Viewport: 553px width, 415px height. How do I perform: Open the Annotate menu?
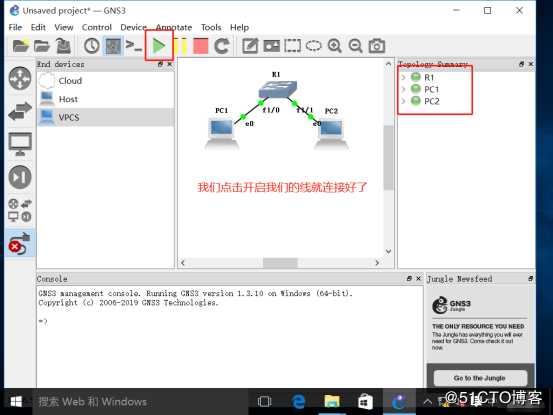pos(174,28)
